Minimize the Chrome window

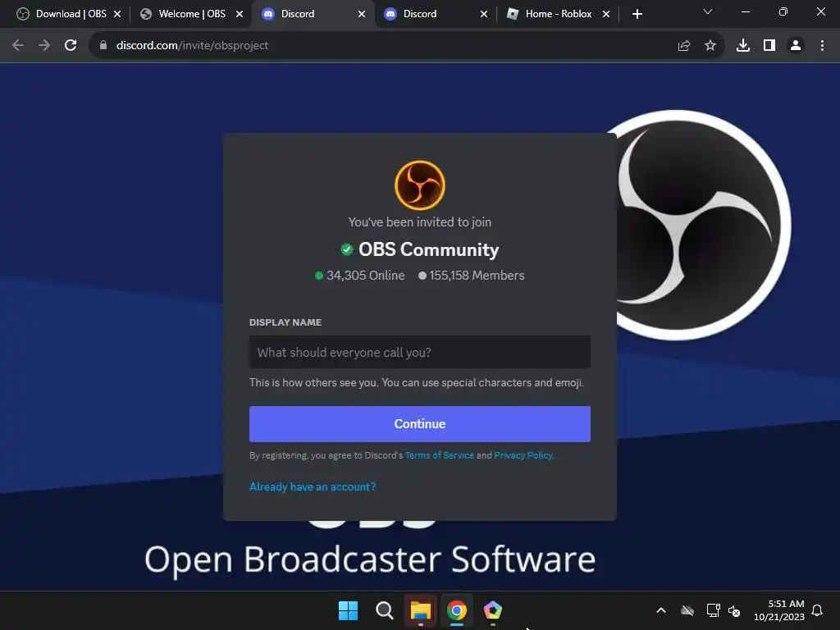click(745, 11)
